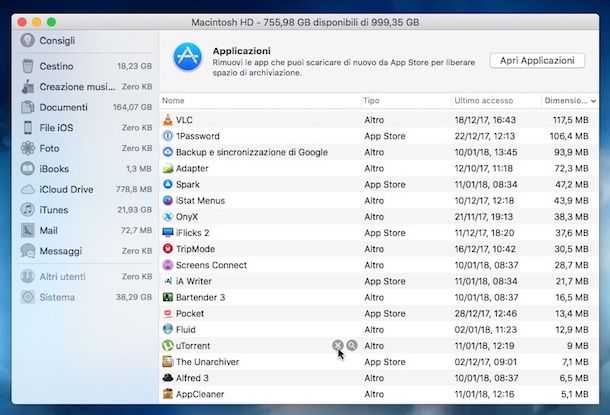Click The Unarchiver app icon
Viewport: 610px width, 415px height.
pyautogui.click(x=168, y=362)
